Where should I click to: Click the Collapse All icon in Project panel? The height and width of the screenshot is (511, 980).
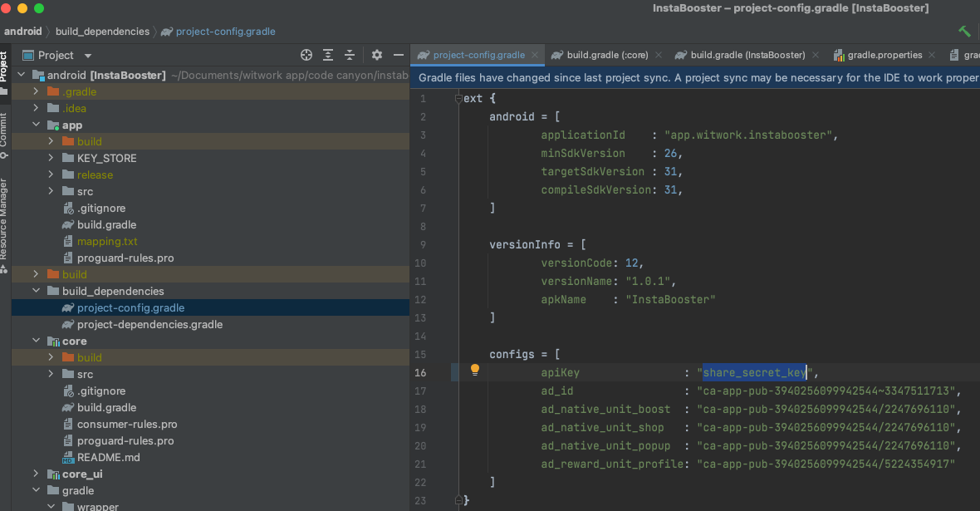pos(350,55)
